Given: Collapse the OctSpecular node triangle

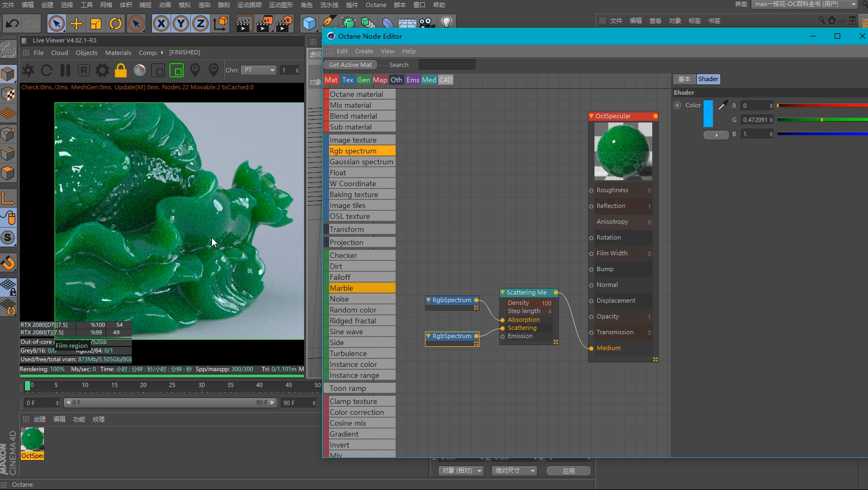Looking at the screenshot, I should coord(592,116).
